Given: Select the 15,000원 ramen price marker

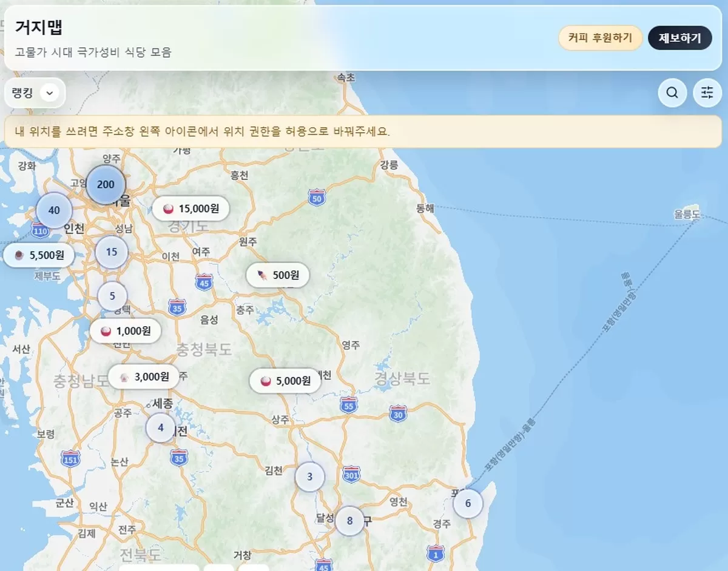Looking at the screenshot, I should [x=190, y=208].
